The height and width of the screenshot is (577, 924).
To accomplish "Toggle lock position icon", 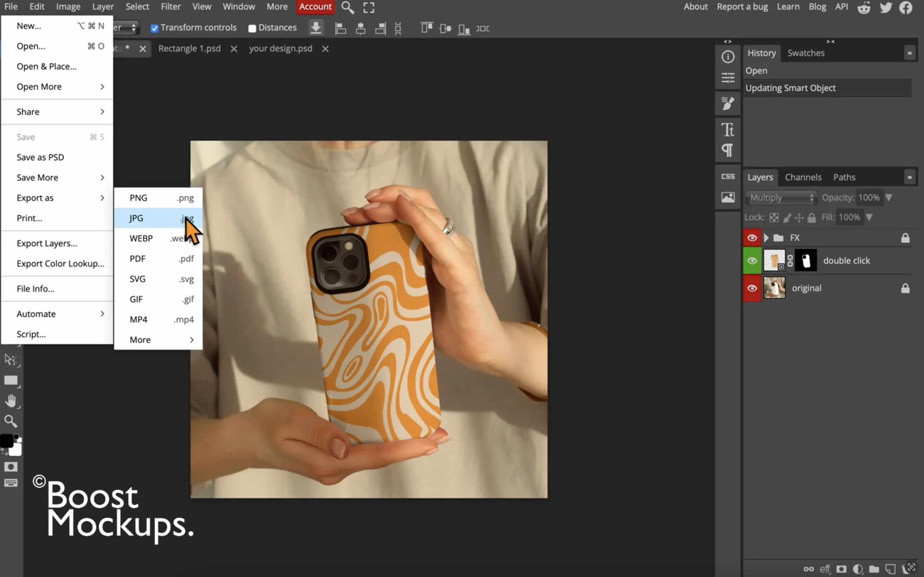I will [x=799, y=217].
